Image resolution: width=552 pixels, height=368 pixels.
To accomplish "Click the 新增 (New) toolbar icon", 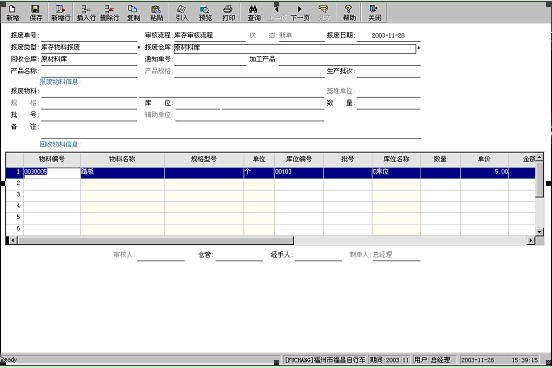I will pyautogui.click(x=13, y=13).
